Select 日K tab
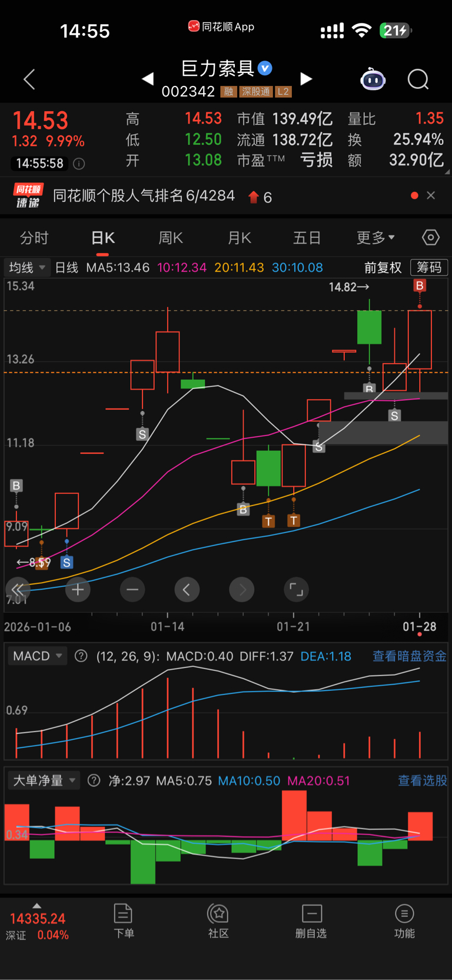 click(103, 238)
